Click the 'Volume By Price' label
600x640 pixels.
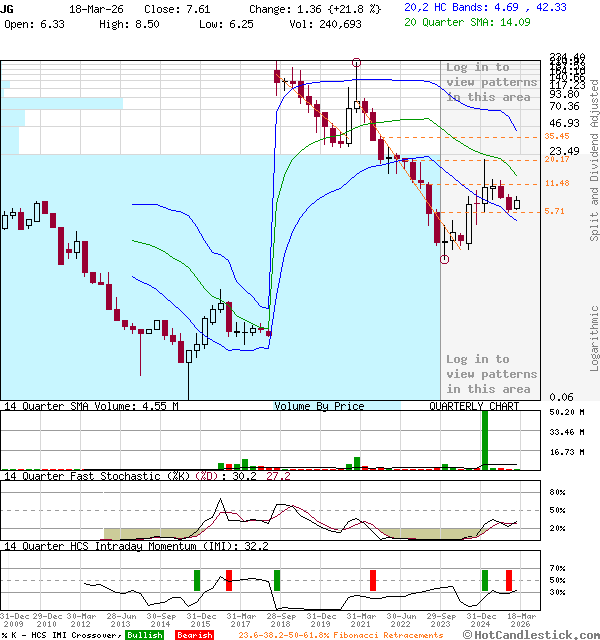click(319, 406)
